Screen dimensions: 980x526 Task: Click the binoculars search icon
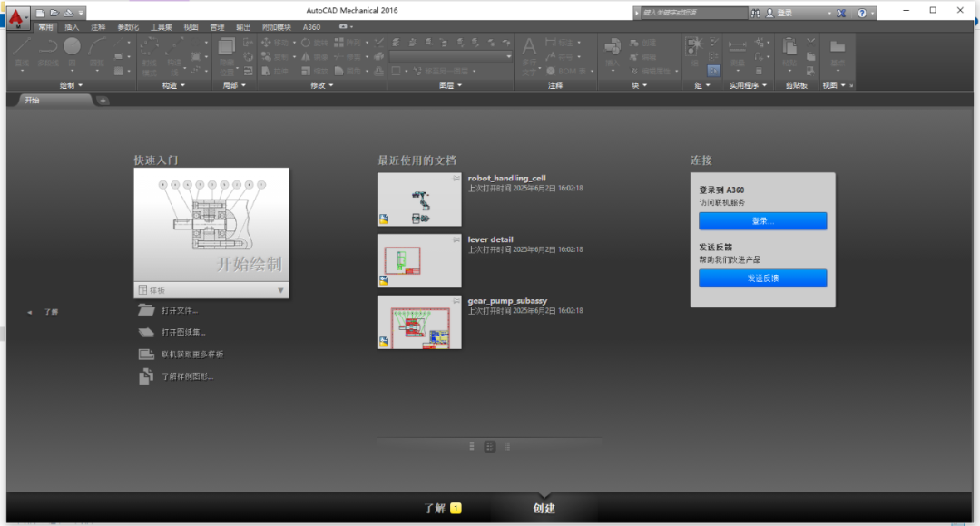click(755, 14)
